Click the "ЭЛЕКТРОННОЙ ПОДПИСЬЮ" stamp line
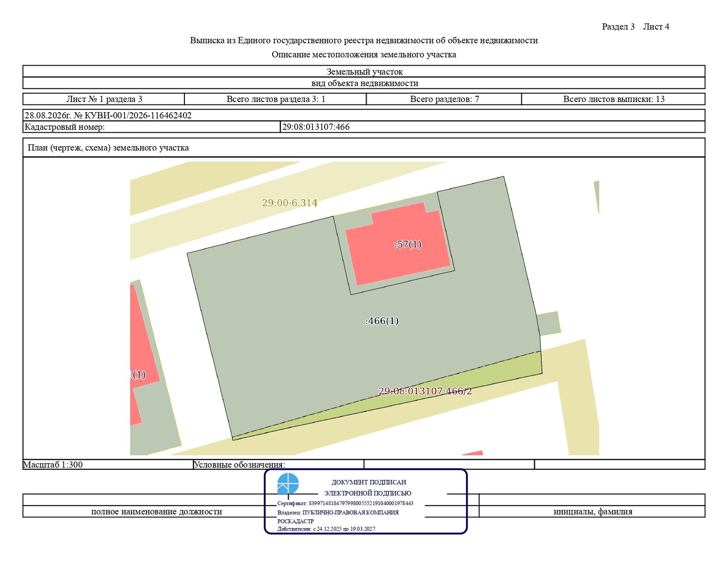 tap(368, 493)
